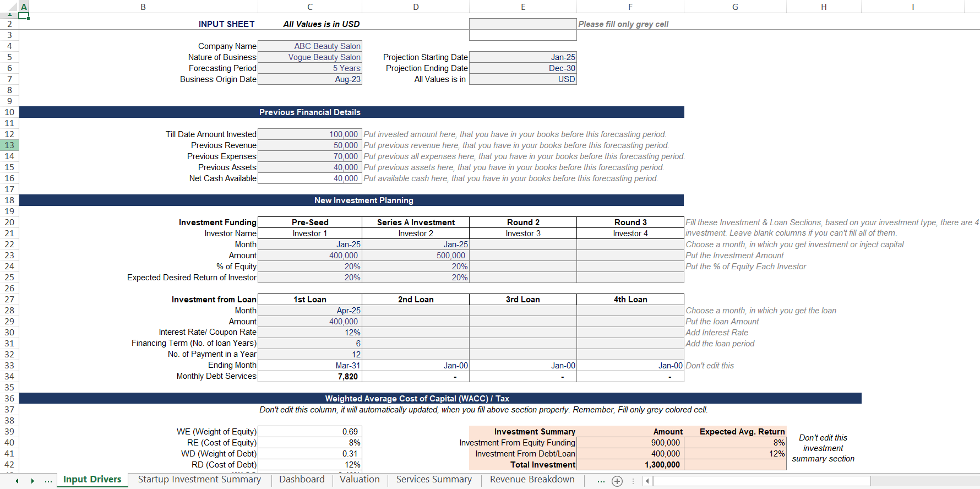
Task: Open the Input Drivers sheet tab
Action: (92, 480)
